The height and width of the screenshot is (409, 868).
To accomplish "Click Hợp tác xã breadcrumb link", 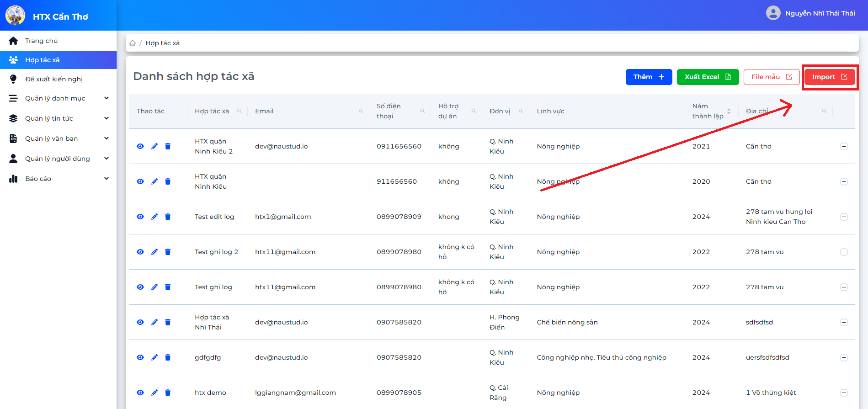I will [162, 43].
